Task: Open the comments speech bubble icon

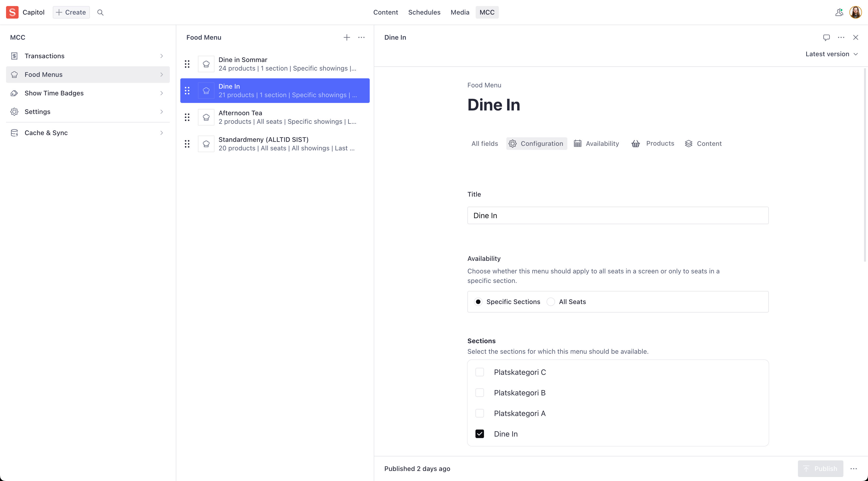Action: tap(826, 37)
